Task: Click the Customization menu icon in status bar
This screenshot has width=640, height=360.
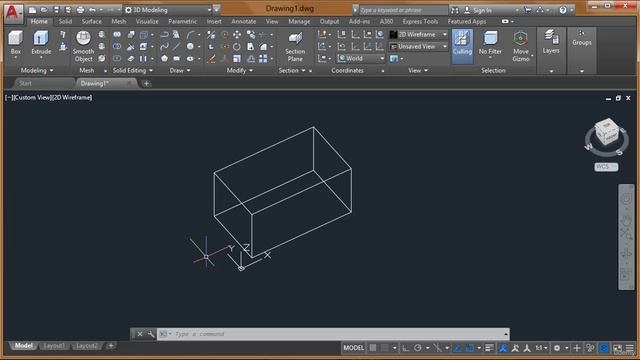Action: [630, 348]
